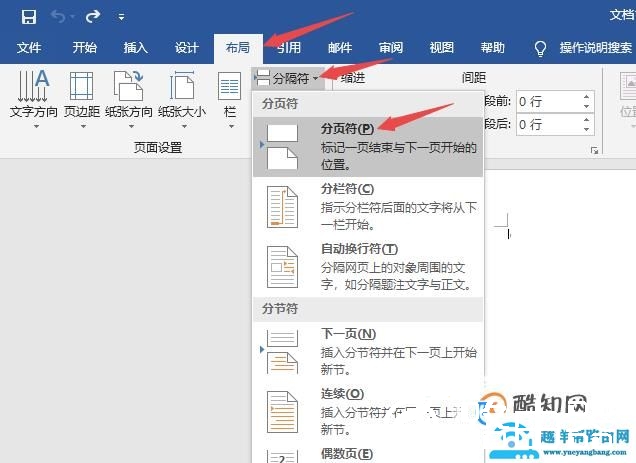Switch to the 插入 tab
The height and width of the screenshot is (463, 636).
pos(135,48)
